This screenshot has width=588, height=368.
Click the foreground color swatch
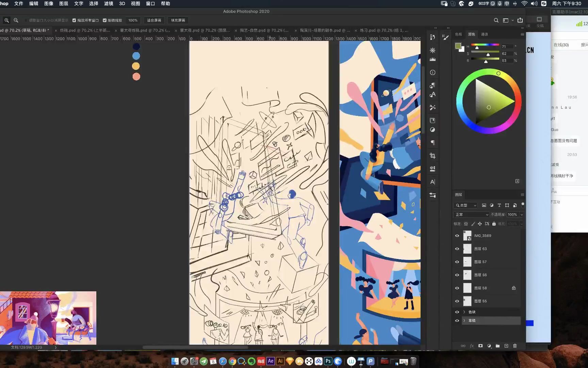point(458,46)
